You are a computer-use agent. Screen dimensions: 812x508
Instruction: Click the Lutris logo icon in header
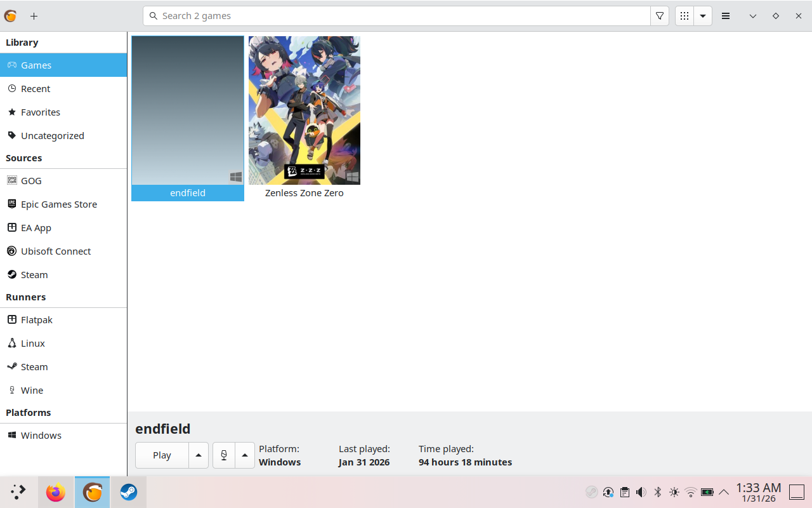(11, 16)
